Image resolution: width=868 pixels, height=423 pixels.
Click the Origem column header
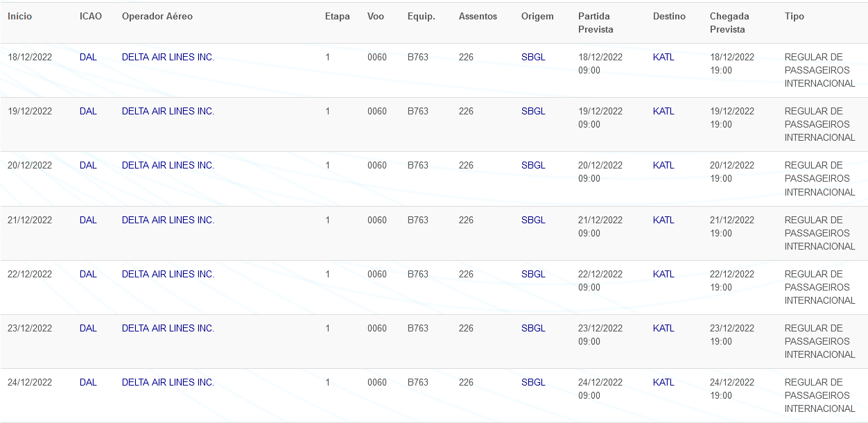point(537,16)
